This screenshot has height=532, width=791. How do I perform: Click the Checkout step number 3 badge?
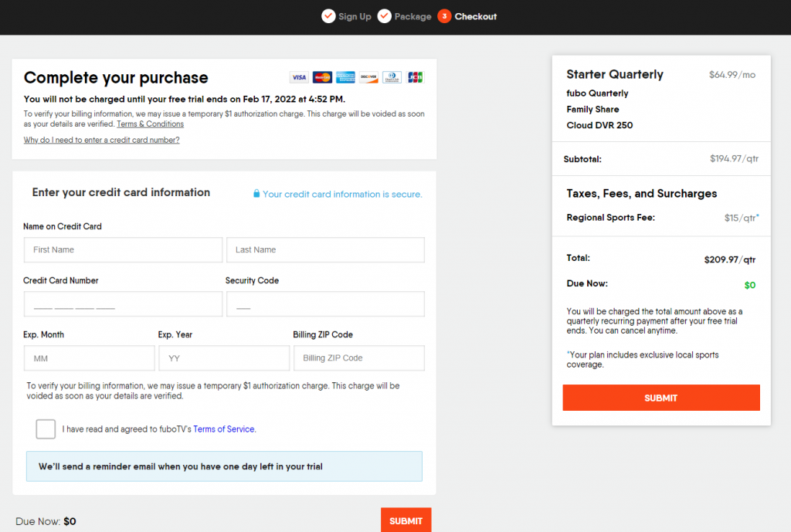click(x=444, y=16)
